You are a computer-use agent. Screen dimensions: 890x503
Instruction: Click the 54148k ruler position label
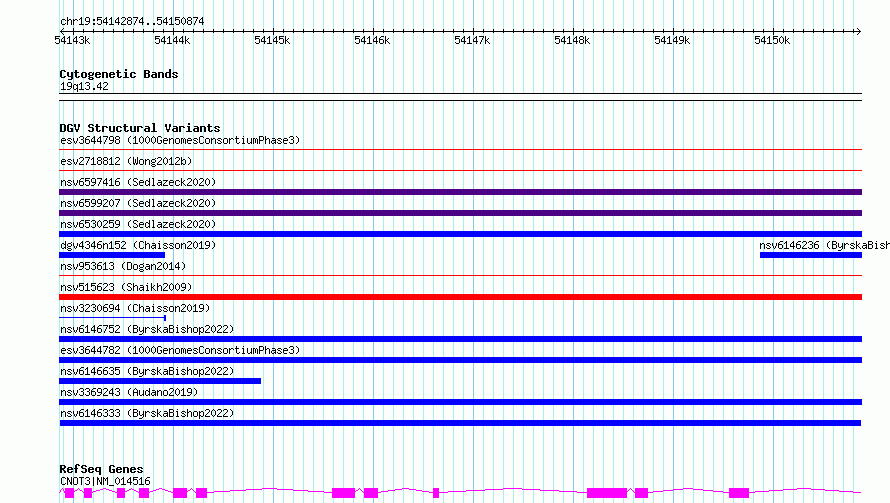(x=572, y=40)
